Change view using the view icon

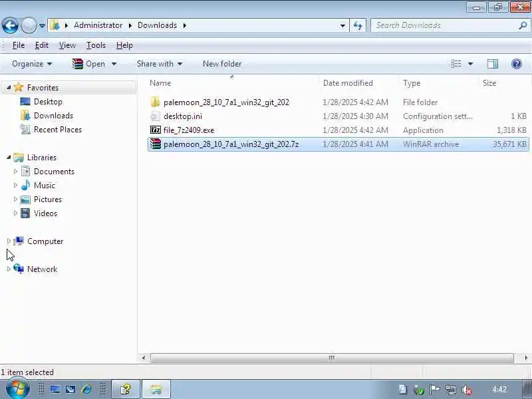456,64
